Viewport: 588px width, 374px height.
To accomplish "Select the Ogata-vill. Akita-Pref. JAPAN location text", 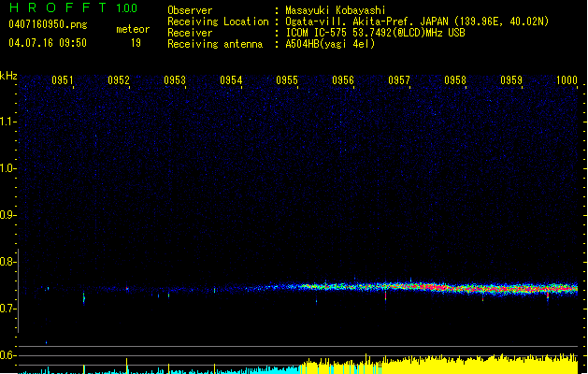I will pos(417,22).
